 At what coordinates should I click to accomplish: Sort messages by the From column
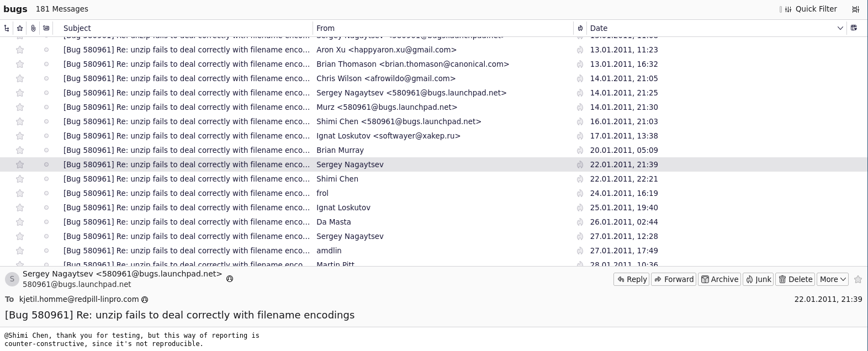coord(442,28)
